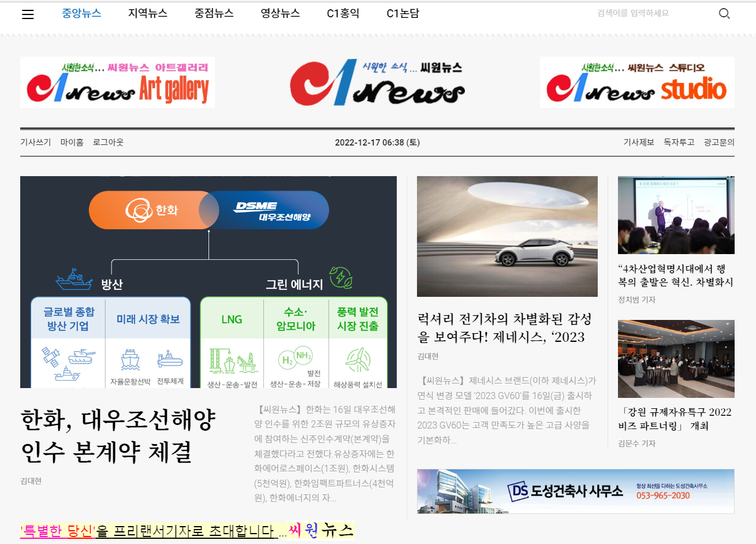Open the Genesis GV60 car photo
This screenshot has width=756, height=544.
point(507,236)
